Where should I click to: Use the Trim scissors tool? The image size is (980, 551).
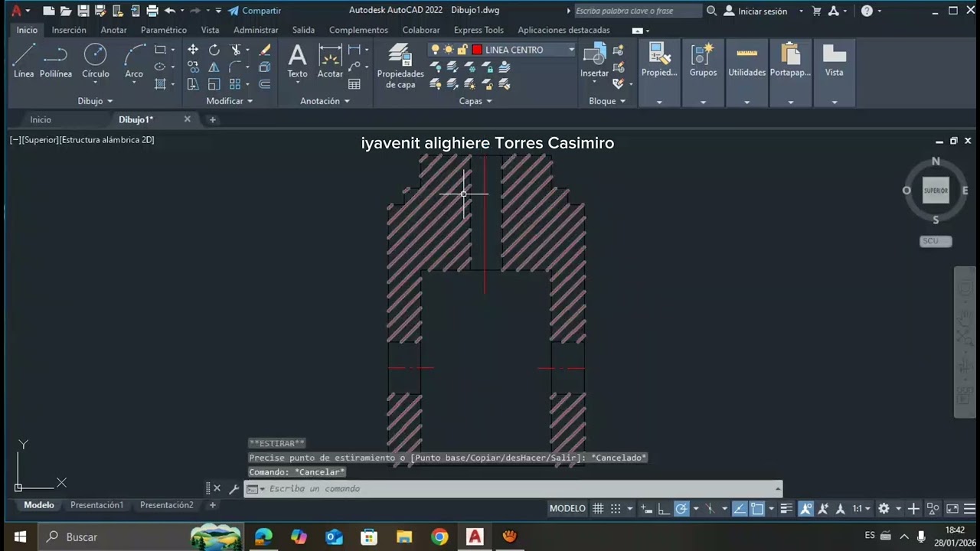tap(235, 50)
